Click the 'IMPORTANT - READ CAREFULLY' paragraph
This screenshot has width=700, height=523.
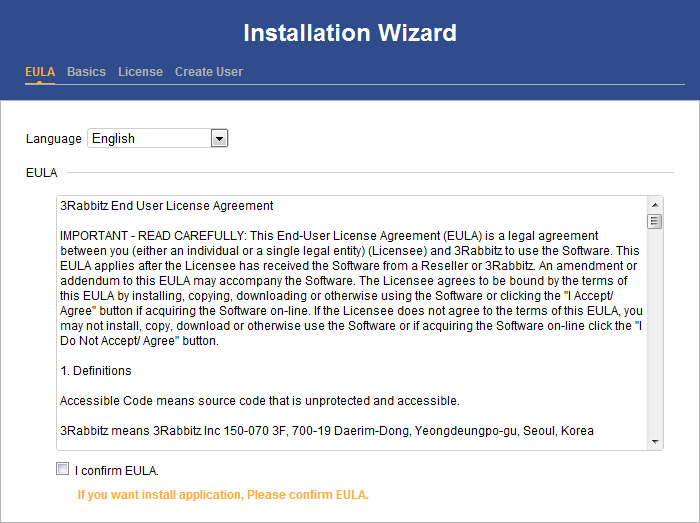(351, 288)
